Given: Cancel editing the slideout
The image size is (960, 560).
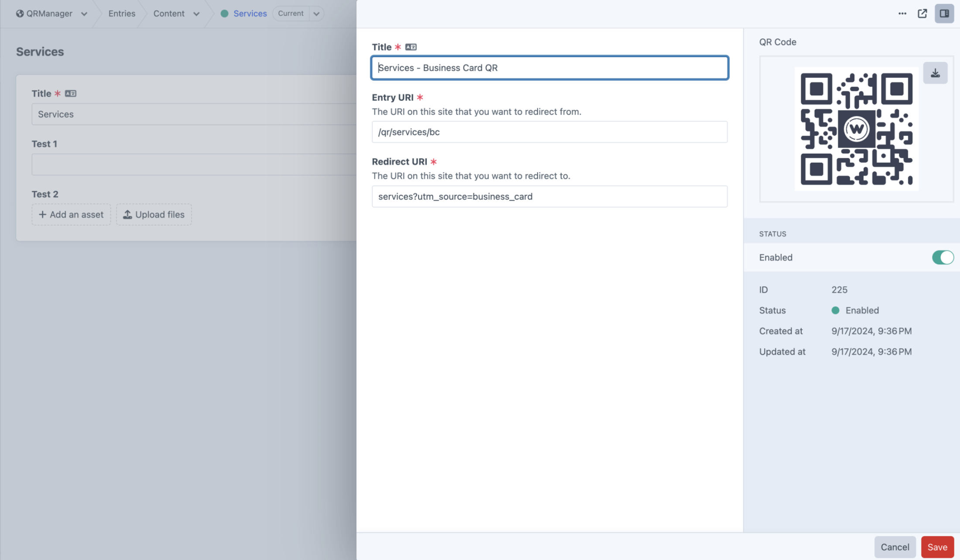Looking at the screenshot, I should pyautogui.click(x=895, y=547).
